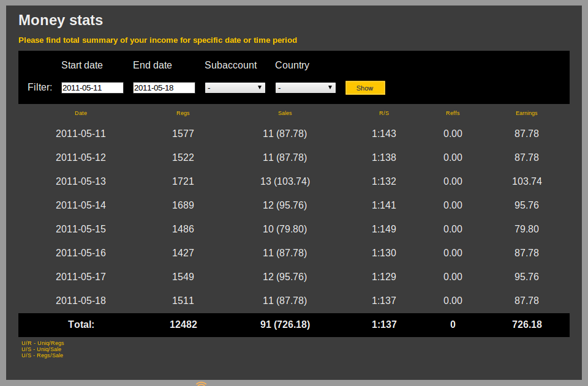Click the Money stats heading
Viewport: 588px width, 386px height.
pos(61,20)
